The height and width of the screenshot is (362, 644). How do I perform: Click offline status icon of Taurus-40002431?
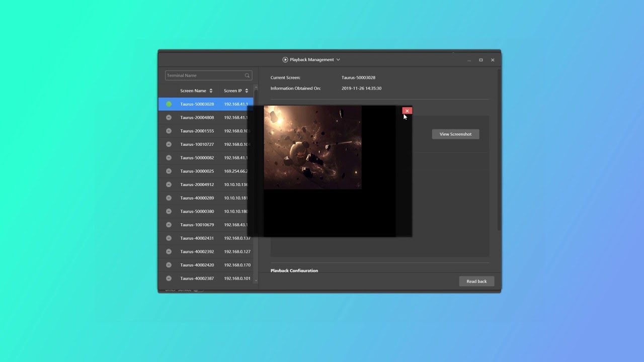pyautogui.click(x=169, y=238)
